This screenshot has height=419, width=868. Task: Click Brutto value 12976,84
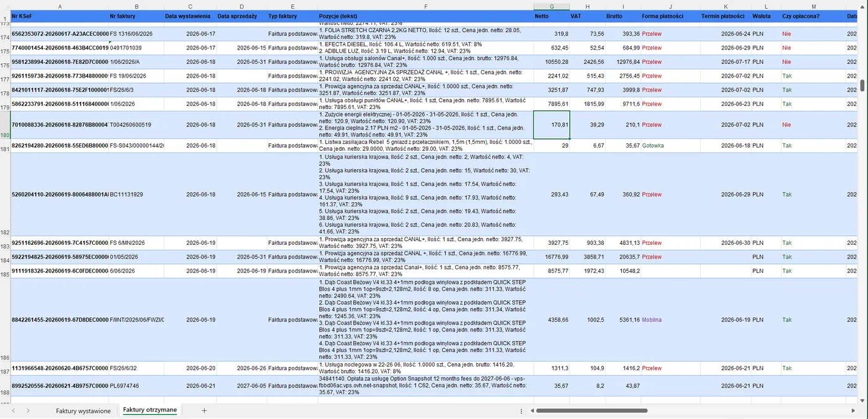click(x=623, y=62)
